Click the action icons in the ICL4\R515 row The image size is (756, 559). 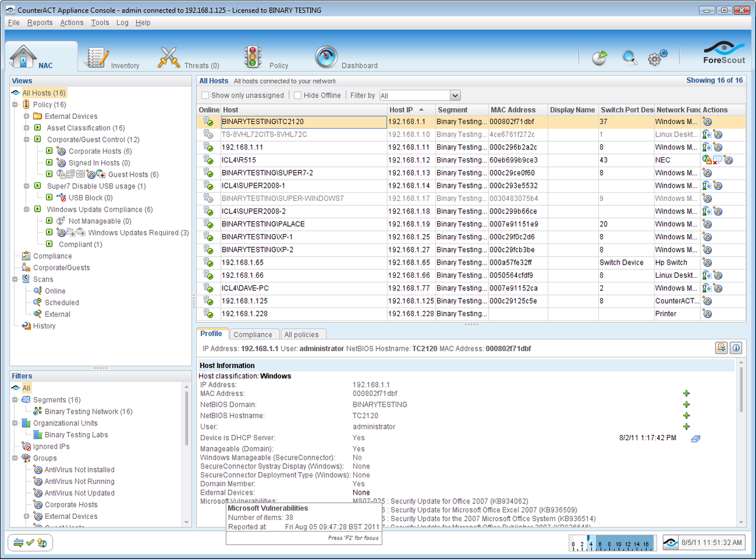[718, 160]
